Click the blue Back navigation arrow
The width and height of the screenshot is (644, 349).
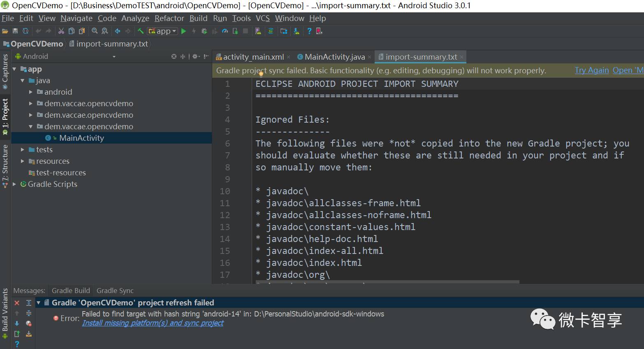point(118,31)
